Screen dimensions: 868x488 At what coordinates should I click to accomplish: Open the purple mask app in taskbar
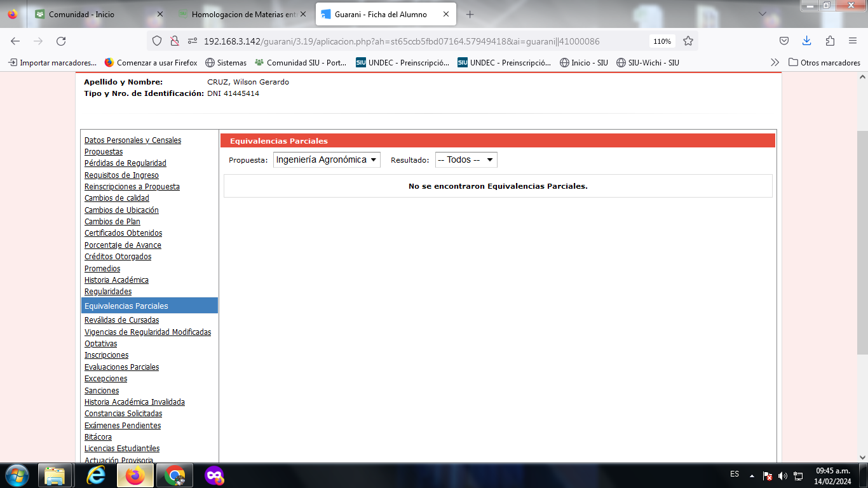click(214, 475)
